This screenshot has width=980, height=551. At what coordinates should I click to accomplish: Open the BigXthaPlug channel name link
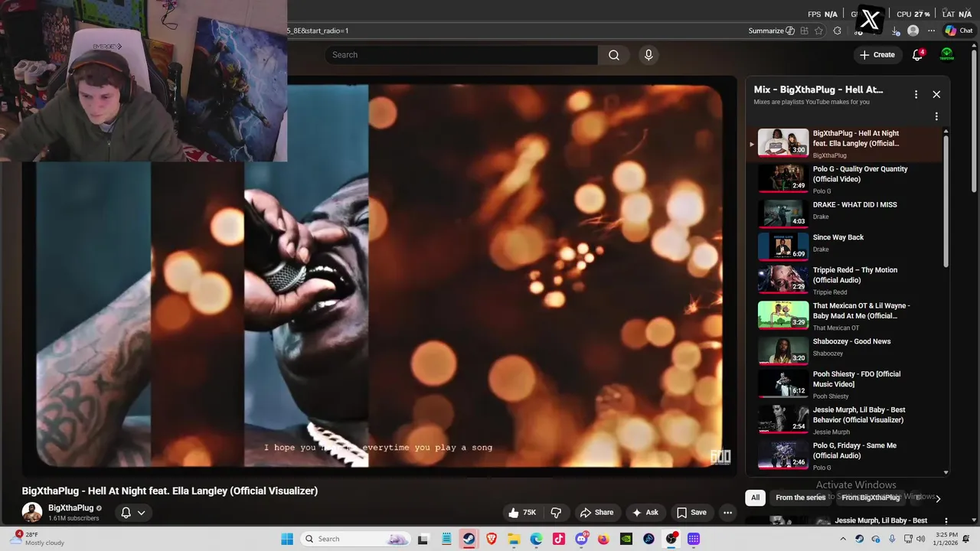pos(70,508)
